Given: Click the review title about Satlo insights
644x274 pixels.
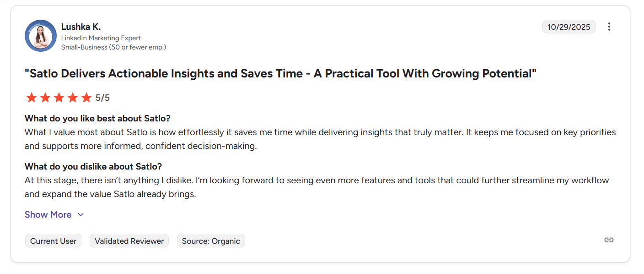Looking at the screenshot, I should [281, 73].
